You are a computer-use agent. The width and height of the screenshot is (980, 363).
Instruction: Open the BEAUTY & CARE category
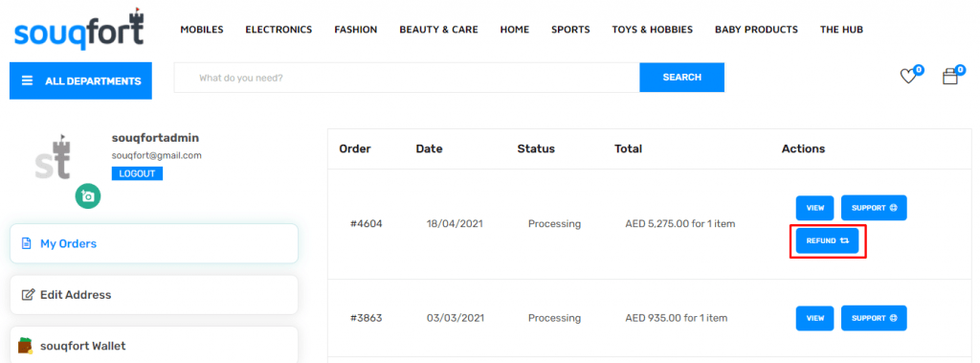(438, 30)
